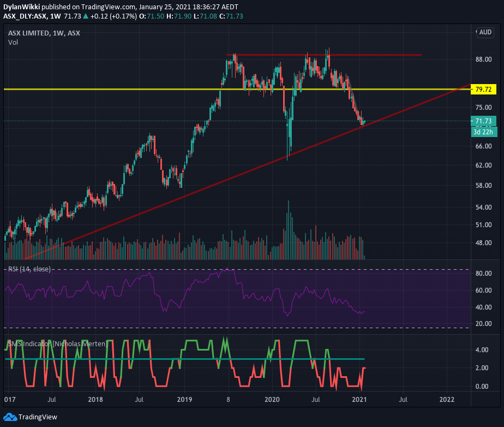Click the H:71.90 high value
The width and height of the screenshot is (504, 427).
[179, 16]
